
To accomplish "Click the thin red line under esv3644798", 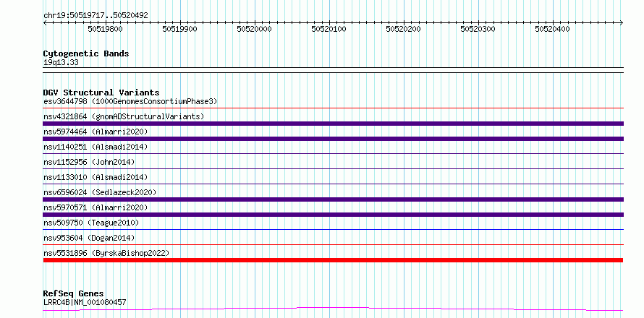I will pyautogui.click(x=333, y=108).
